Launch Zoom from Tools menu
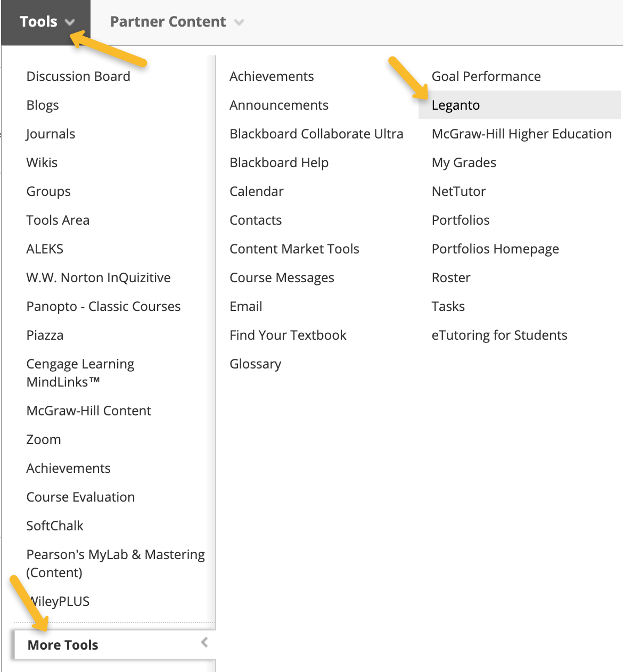The width and height of the screenshot is (623, 672). pyautogui.click(x=44, y=439)
